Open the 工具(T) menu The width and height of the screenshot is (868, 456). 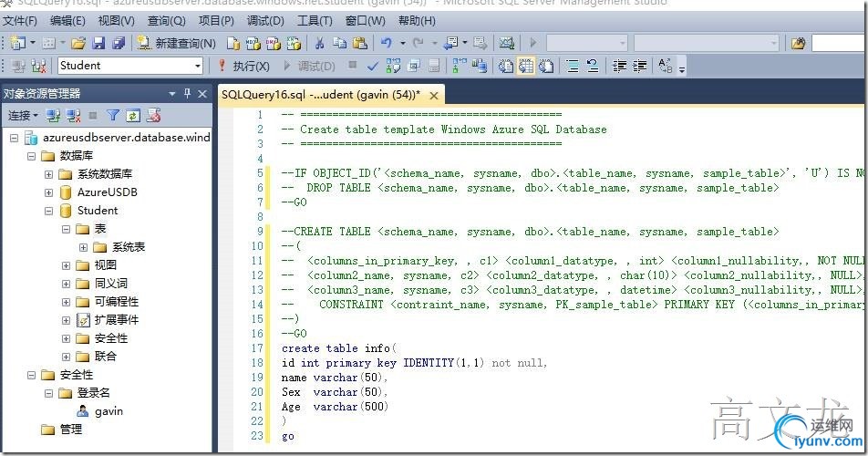315,20
